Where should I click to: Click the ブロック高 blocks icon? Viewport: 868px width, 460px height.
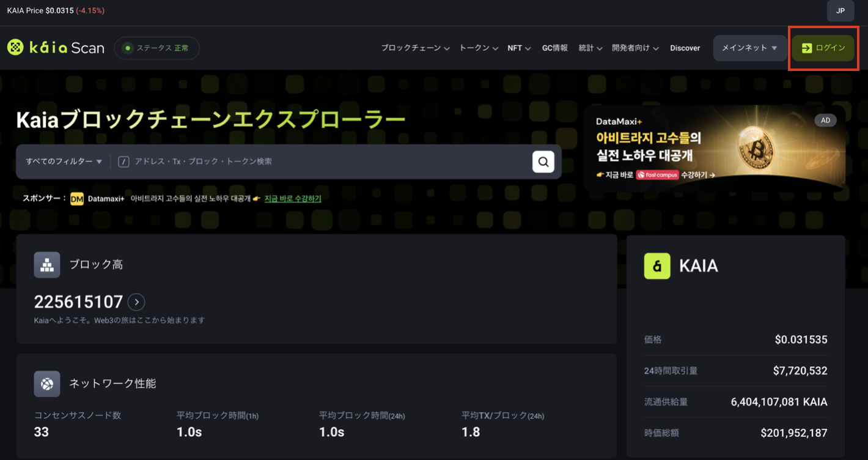[x=47, y=265]
